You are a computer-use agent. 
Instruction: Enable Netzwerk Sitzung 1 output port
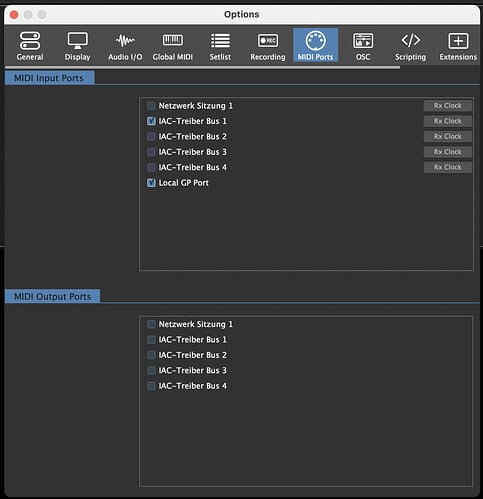pos(151,324)
